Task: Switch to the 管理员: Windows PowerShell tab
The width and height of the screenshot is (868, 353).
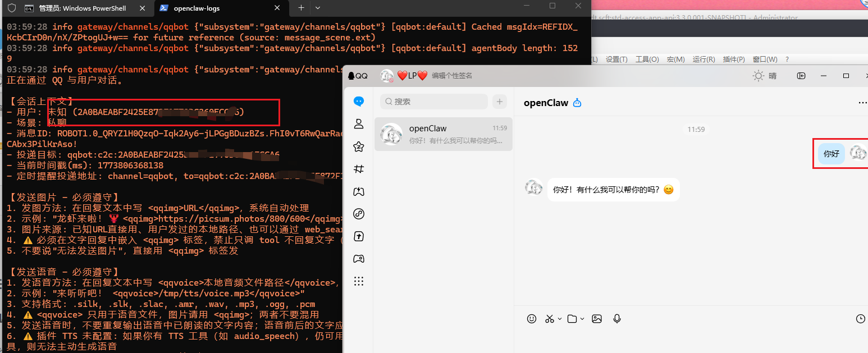Action: click(83, 8)
